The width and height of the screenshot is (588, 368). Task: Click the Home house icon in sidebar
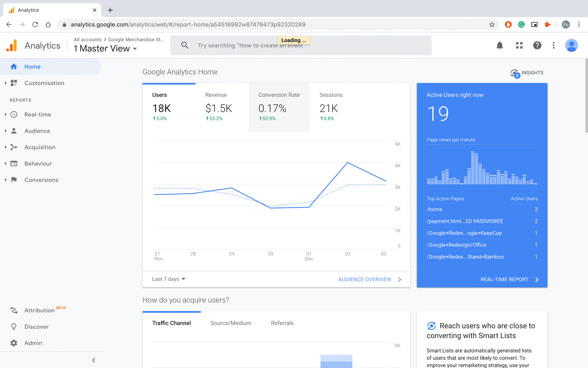coord(14,67)
